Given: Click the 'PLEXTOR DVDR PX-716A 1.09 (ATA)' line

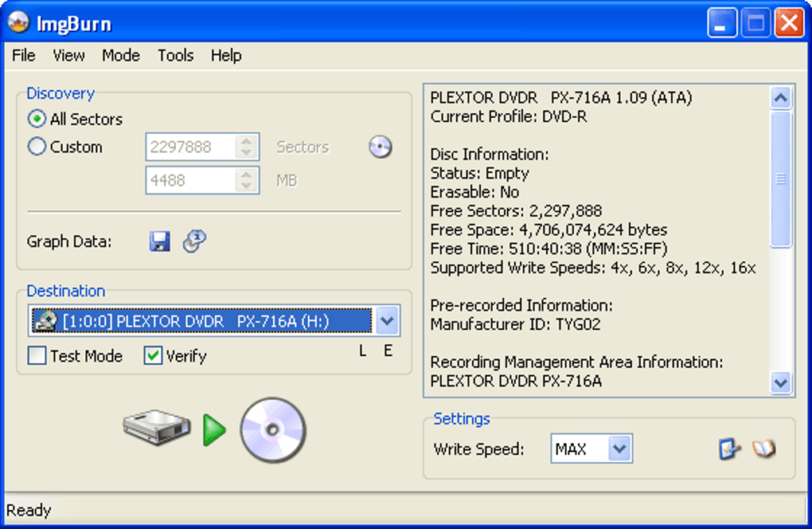Looking at the screenshot, I should point(561,98).
